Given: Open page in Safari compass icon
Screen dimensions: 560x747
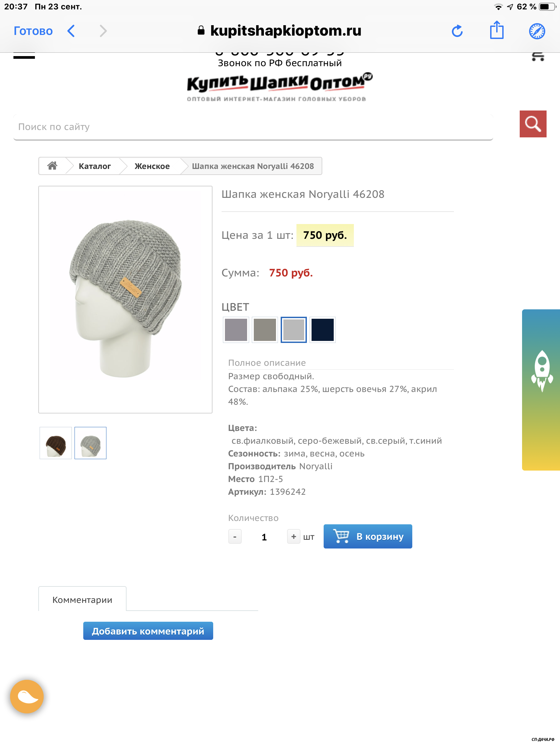Looking at the screenshot, I should tap(537, 31).
